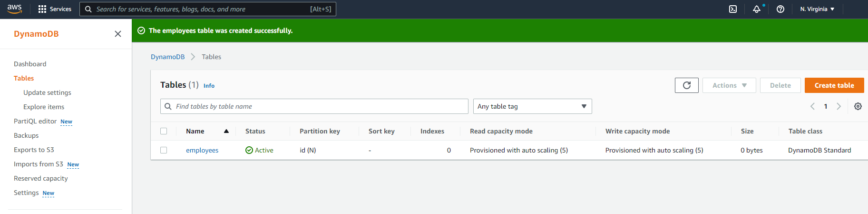868x214 pixels.
Task: Sort tables by Name arrow
Action: tap(226, 131)
